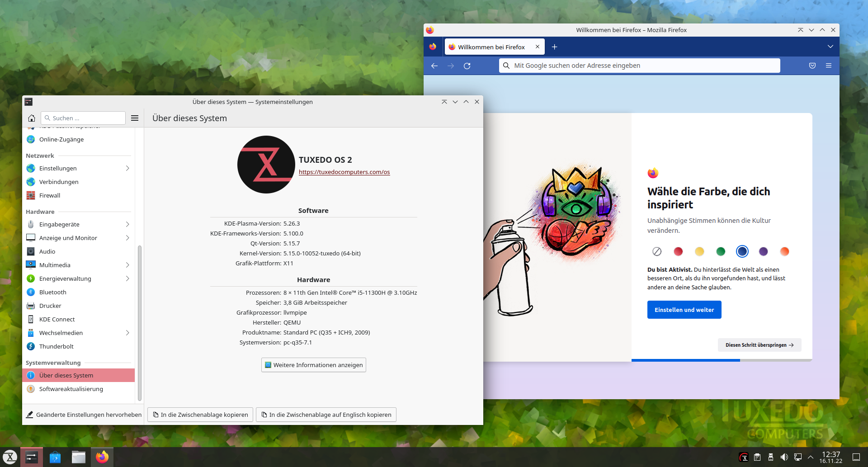The image size is (868, 467).
Task: Open a new tab in Firefox
Action: (555, 47)
